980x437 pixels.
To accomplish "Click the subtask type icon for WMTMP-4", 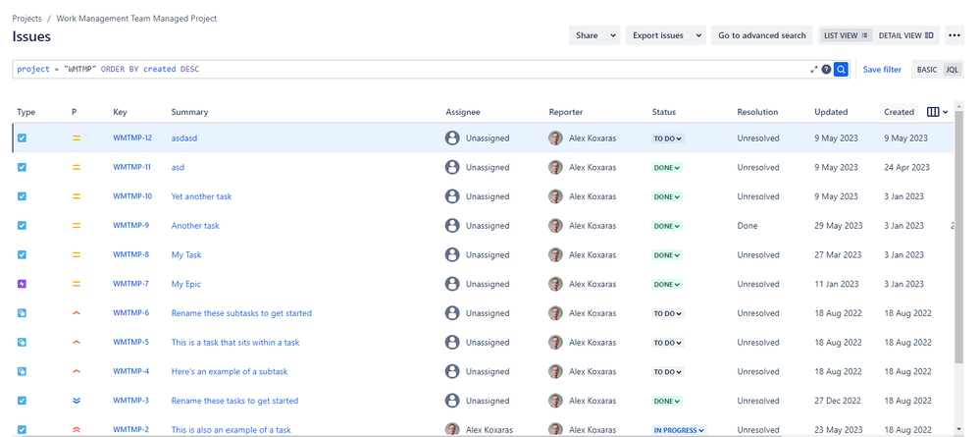I will 22,371.
